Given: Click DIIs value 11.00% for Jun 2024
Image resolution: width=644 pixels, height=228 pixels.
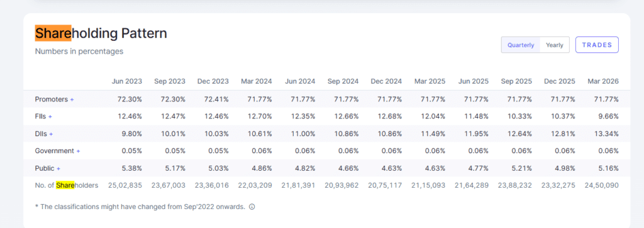Looking at the screenshot, I should (303, 134).
